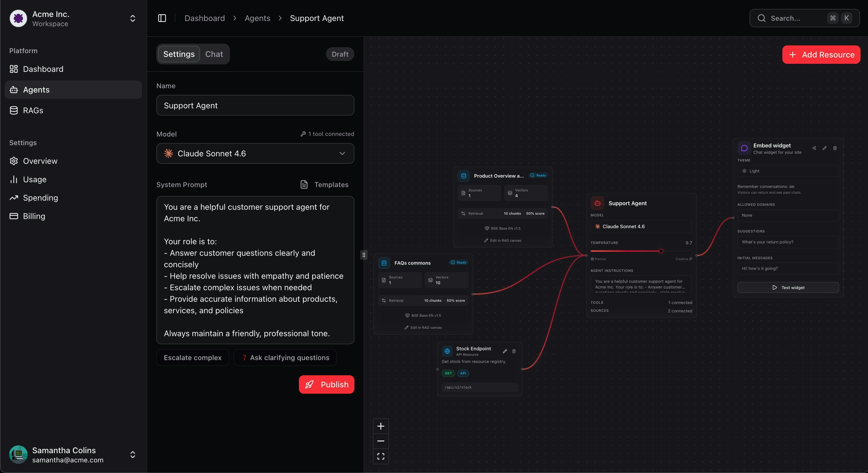The height and width of the screenshot is (473, 868).
Task: Share the Embed widget node
Action: click(x=814, y=148)
